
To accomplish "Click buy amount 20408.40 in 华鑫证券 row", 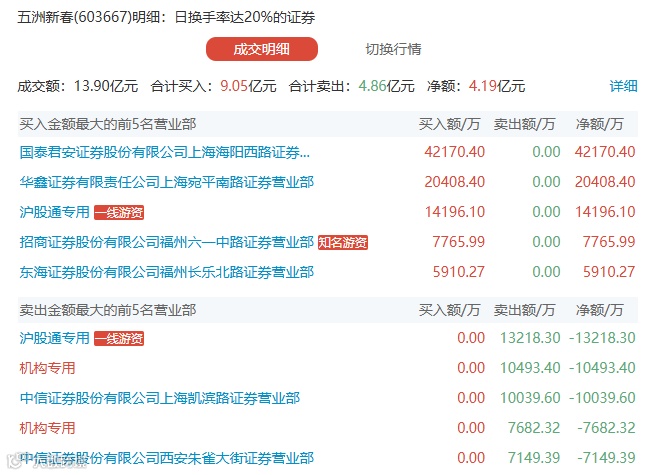I will pos(455,182).
